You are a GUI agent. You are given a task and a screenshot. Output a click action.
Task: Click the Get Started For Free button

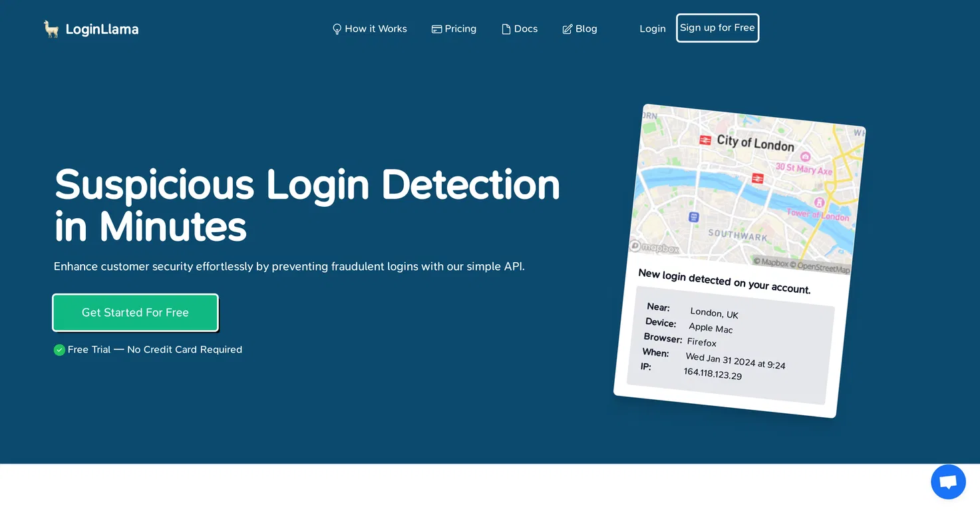[135, 313]
